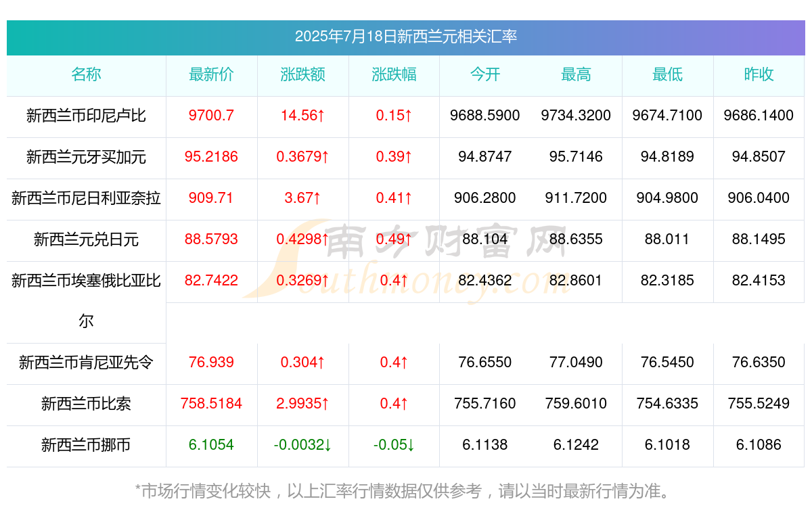Viewport: 812px width, 512px height.
Task: Click the row name 新西兰元兑日元
Action: coord(86,239)
